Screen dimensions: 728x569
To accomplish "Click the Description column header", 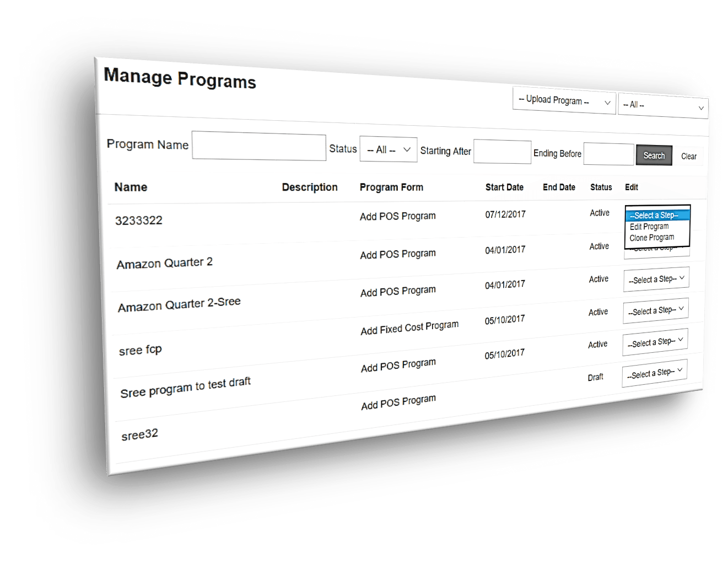I will point(310,187).
